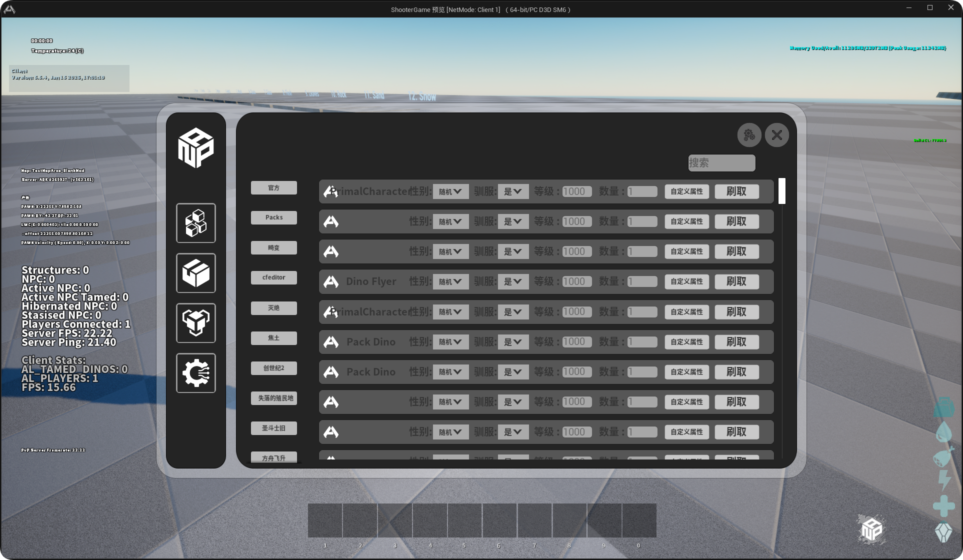963x560 pixels.
Task: Open the gear circuit settings sidebar icon
Action: pos(195,373)
